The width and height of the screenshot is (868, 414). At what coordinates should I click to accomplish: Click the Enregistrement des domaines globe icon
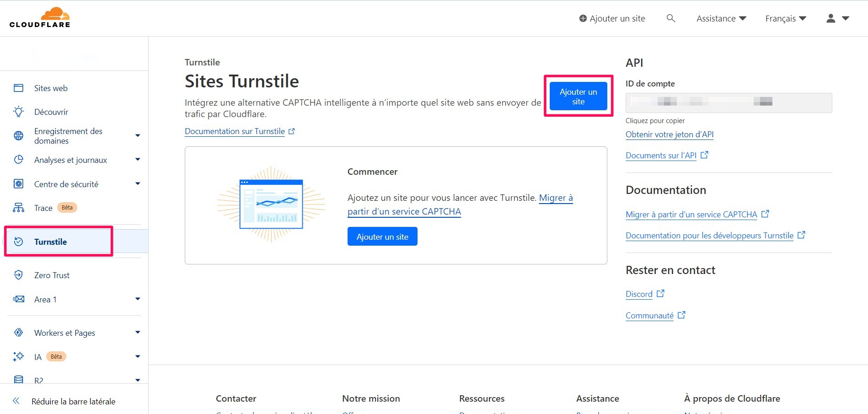pos(18,135)
